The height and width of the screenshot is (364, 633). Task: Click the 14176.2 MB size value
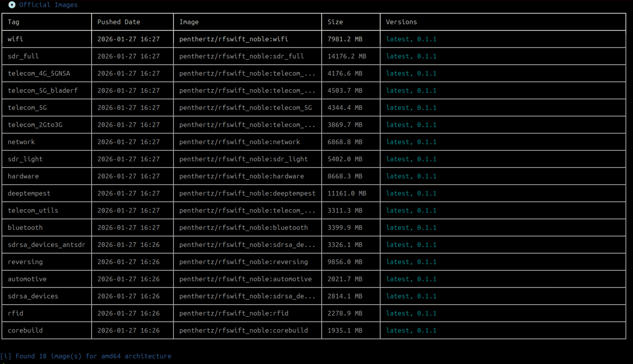point(347,56)
